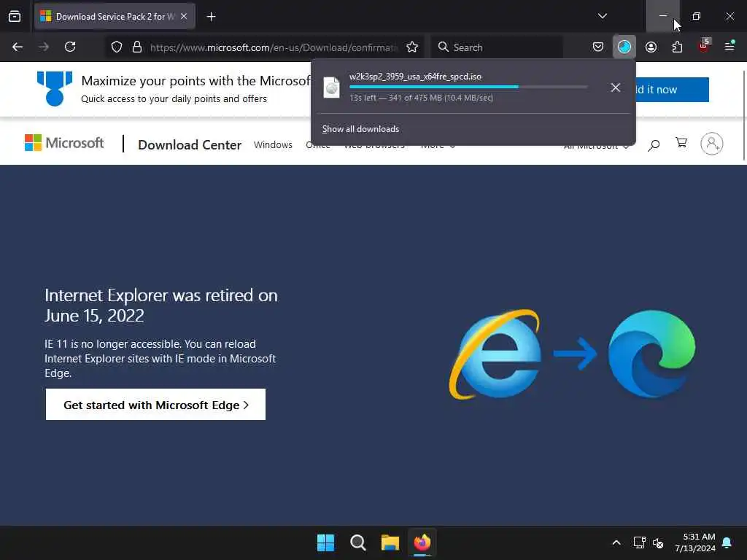Bookmark this page with the star
Image resolution: width=747 pixels, height=560 pixels.
[x=412, y=47]
